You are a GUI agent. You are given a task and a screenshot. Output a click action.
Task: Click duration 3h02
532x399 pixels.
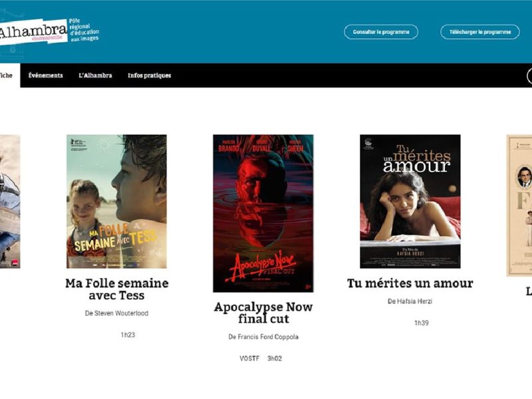tap(275, 358)
